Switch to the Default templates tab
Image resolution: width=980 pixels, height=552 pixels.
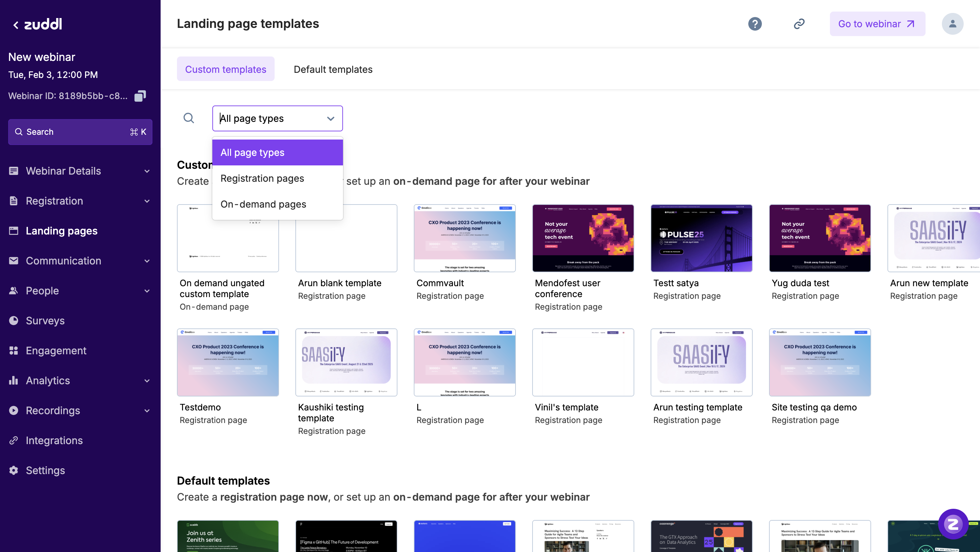[x=333, y=69]
